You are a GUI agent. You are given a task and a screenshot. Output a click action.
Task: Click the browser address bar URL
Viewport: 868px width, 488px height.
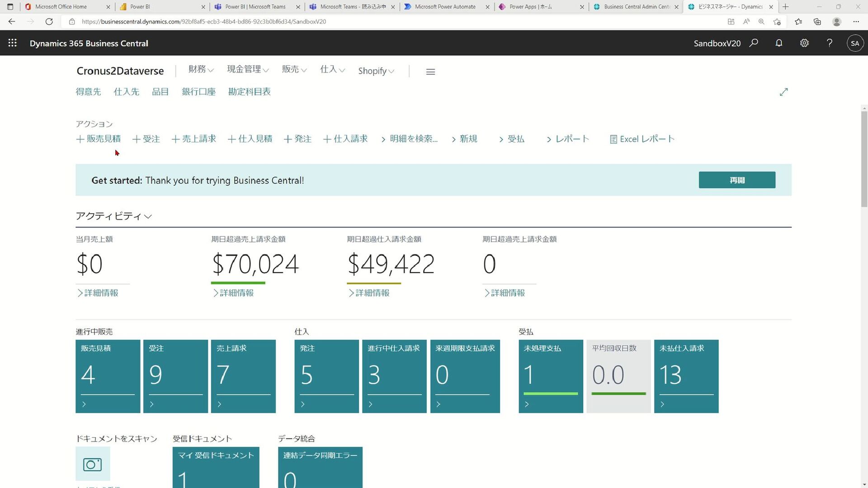pyautogui.click(x=203, y=21)
